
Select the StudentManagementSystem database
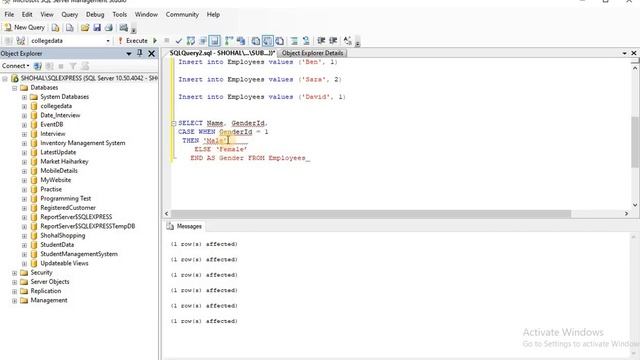(x=79, y=254)
